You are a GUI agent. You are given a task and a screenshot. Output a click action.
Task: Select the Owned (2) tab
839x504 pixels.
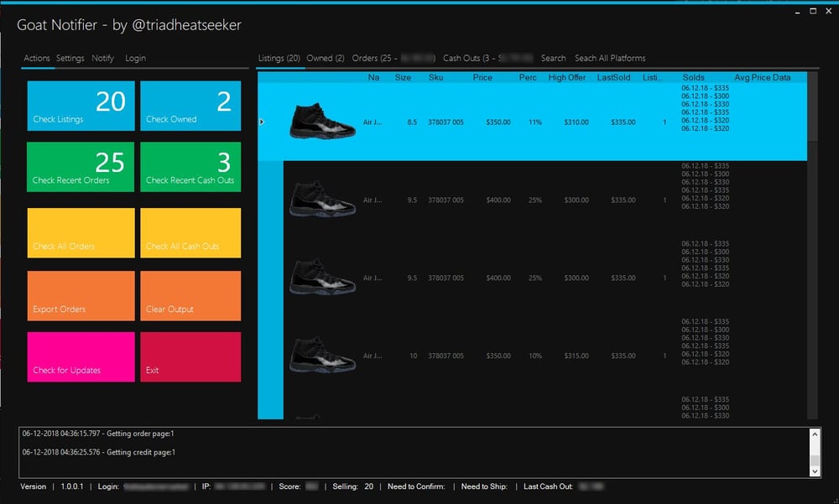coord(325,59)
